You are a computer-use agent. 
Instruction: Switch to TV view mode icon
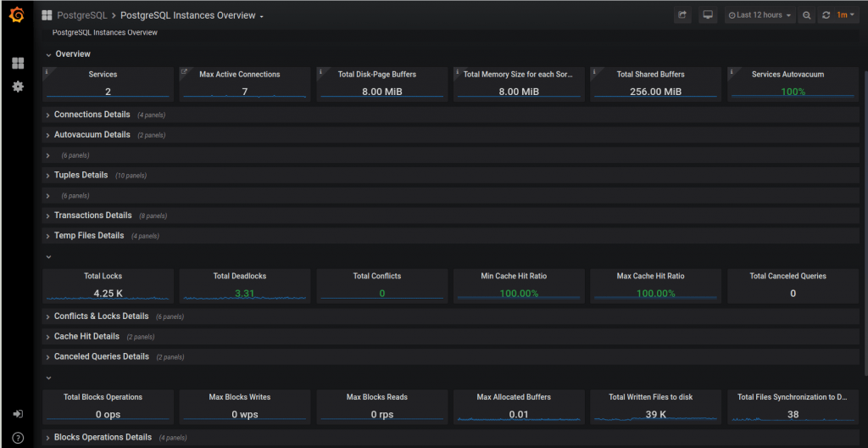pos(707,15)
